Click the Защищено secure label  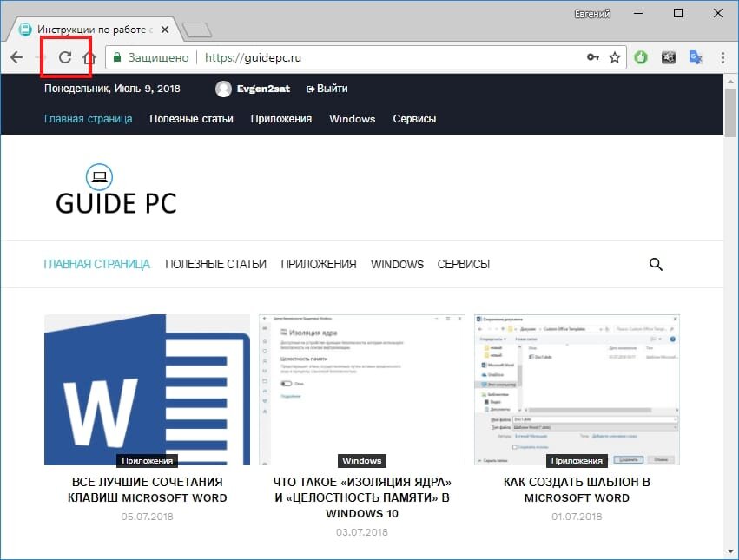(158, 57)
